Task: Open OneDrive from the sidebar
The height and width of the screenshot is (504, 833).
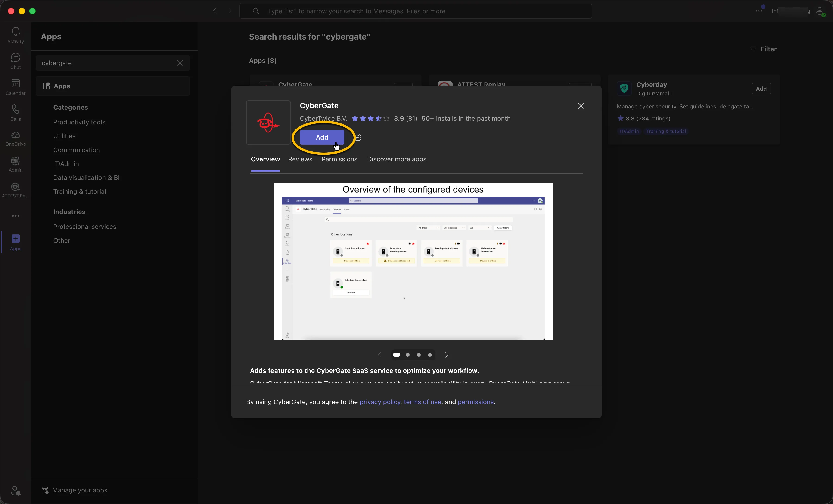Action: point(16,138)
